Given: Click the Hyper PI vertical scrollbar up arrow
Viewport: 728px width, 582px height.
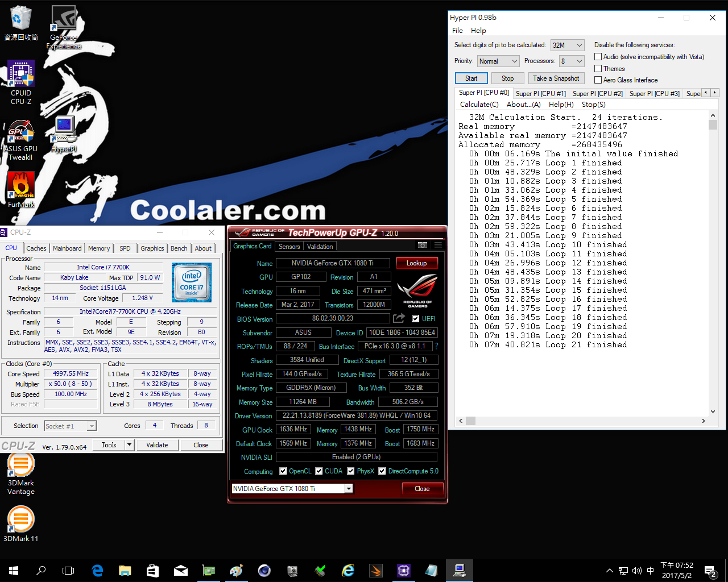Looking at the screenshot, I should 713,115.
